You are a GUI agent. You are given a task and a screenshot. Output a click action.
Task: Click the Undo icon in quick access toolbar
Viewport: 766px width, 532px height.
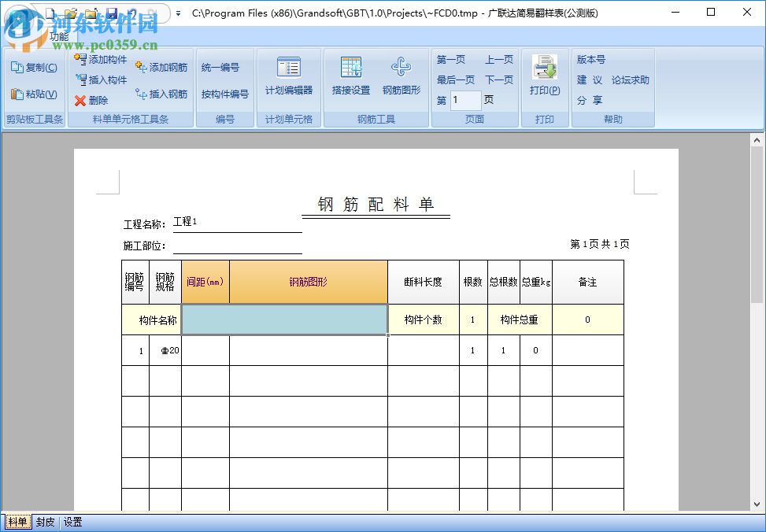[131, 13]
